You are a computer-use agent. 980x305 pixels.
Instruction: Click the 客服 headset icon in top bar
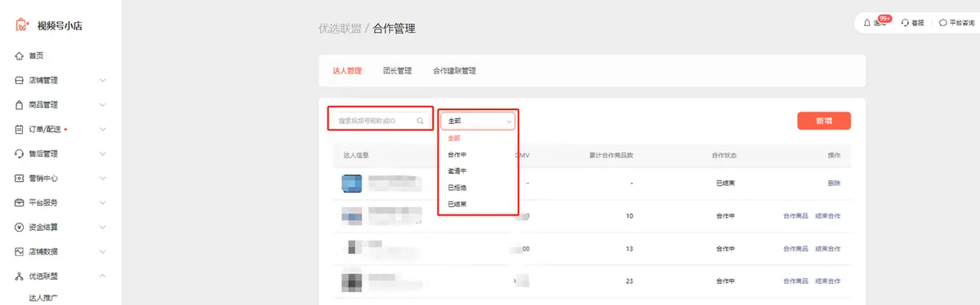(x=905, y=23)
